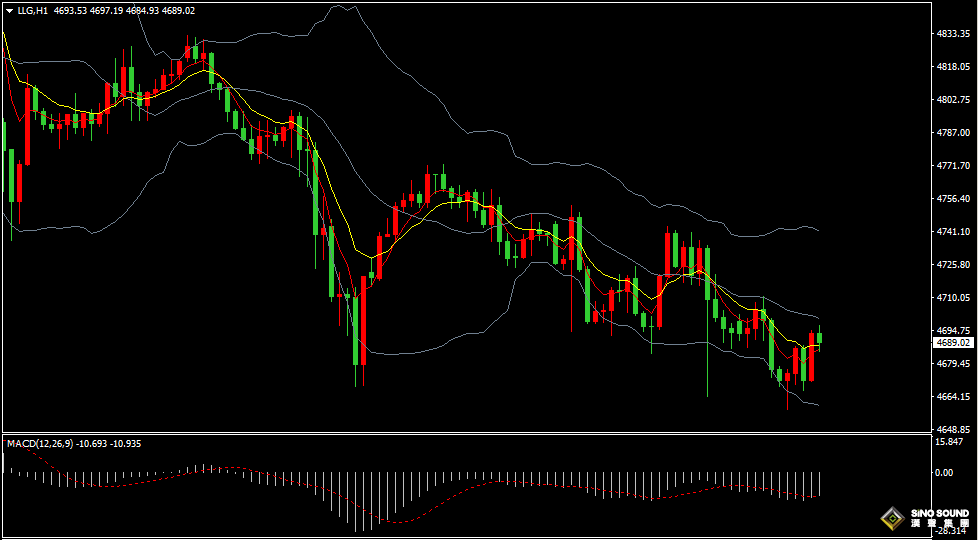Click the highlighted current price tag 4689.02

953,343
